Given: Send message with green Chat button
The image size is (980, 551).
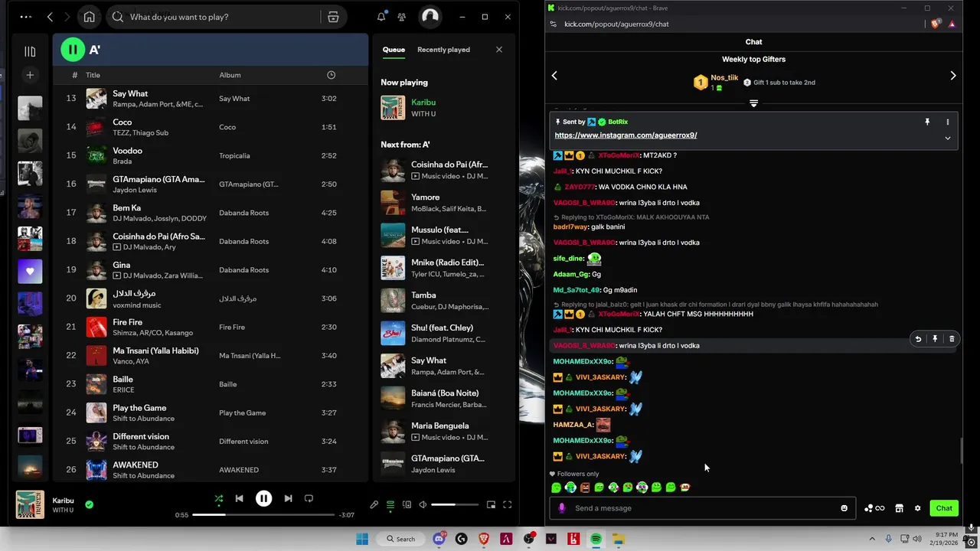Looking at the screenshot, I should tap(944, 508).
